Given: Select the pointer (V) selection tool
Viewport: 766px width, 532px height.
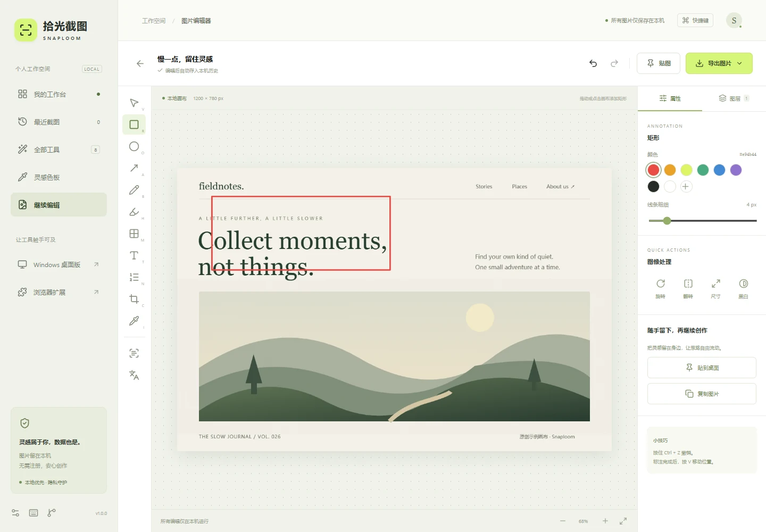Looking at the screenshot, I should pyautogui.click(x=134, y=103).
